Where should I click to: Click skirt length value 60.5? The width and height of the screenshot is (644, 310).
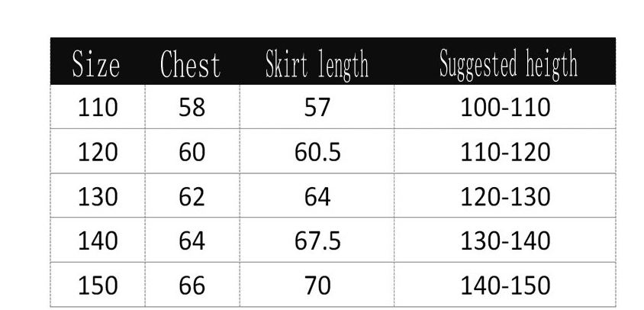coord(317,151)
